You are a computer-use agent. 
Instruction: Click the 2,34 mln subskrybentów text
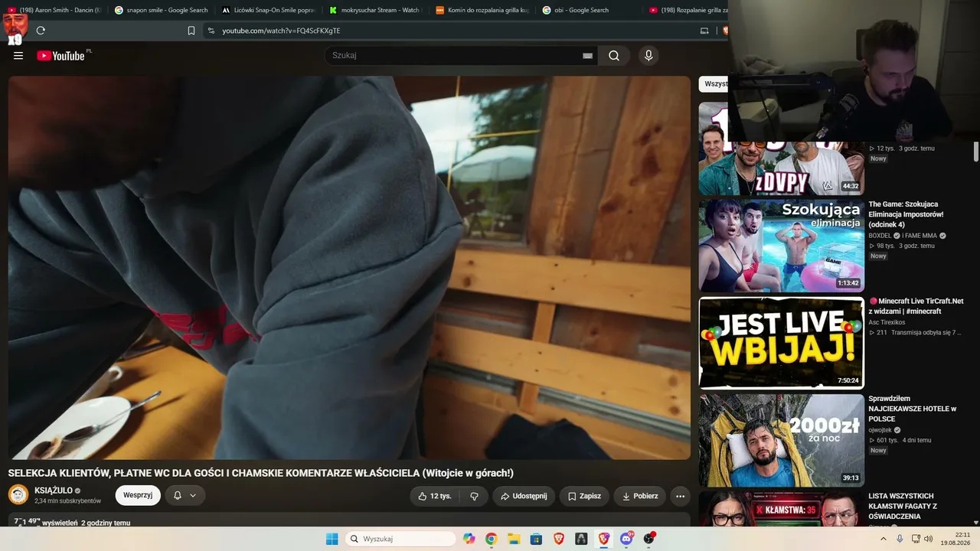click(67, 501)
